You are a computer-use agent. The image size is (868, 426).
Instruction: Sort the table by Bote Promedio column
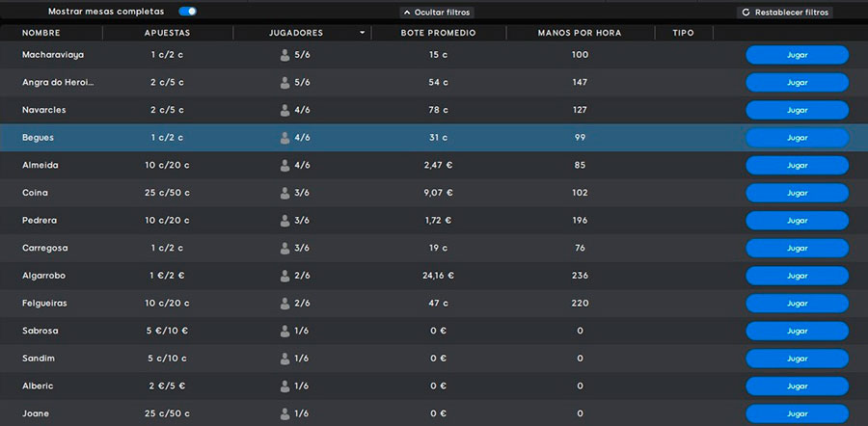[x=439, y=33]
